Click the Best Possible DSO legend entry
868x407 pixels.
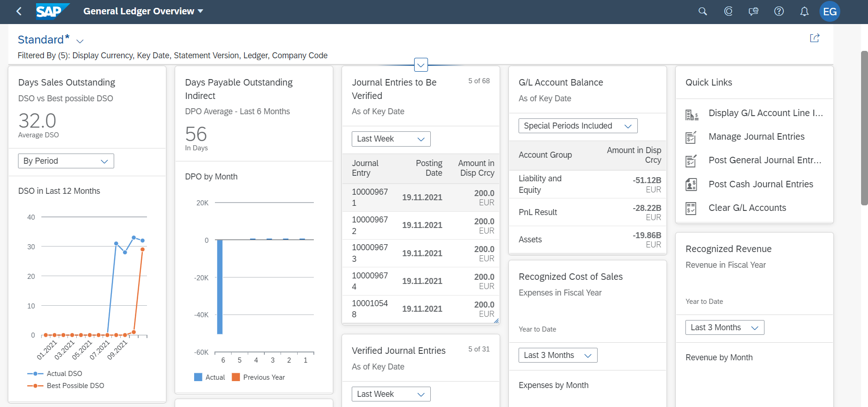tap(66, 385)
